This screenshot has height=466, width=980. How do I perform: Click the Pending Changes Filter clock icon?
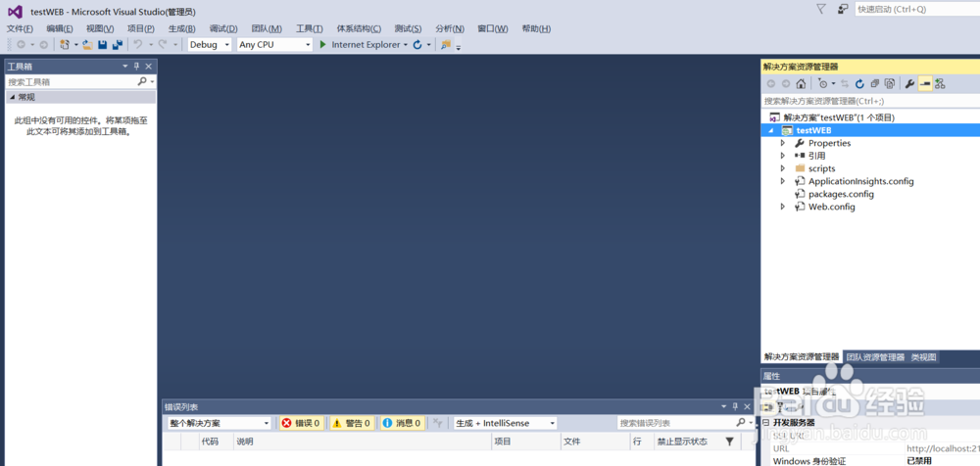[823, 84]
